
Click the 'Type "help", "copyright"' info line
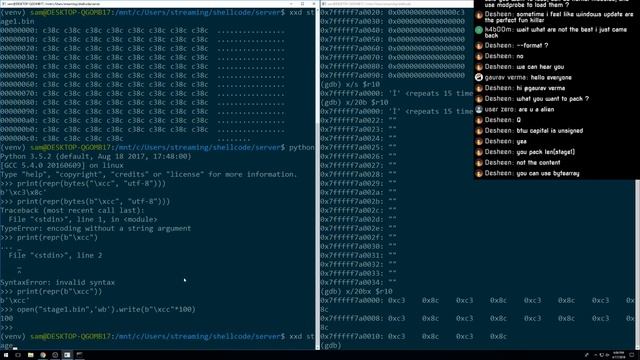pos(149,174)
